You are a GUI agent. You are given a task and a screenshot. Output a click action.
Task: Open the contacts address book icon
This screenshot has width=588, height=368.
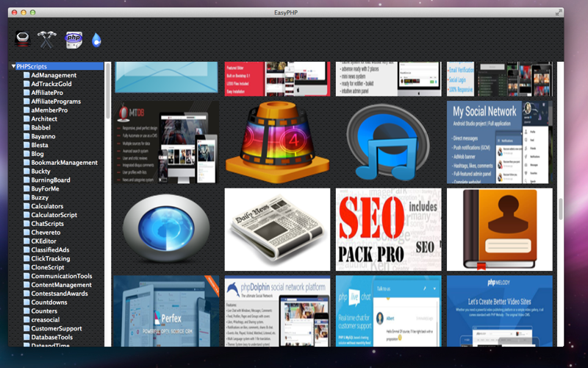coord(500,230)
